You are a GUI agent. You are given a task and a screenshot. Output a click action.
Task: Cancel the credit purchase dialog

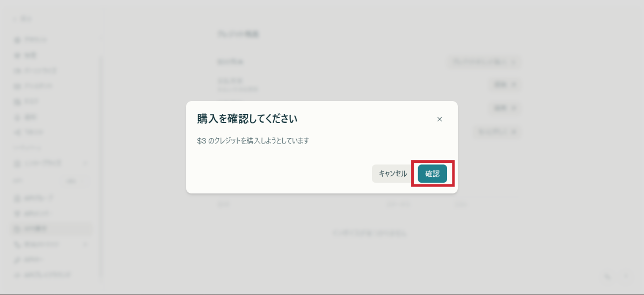(x=393, y=174)
